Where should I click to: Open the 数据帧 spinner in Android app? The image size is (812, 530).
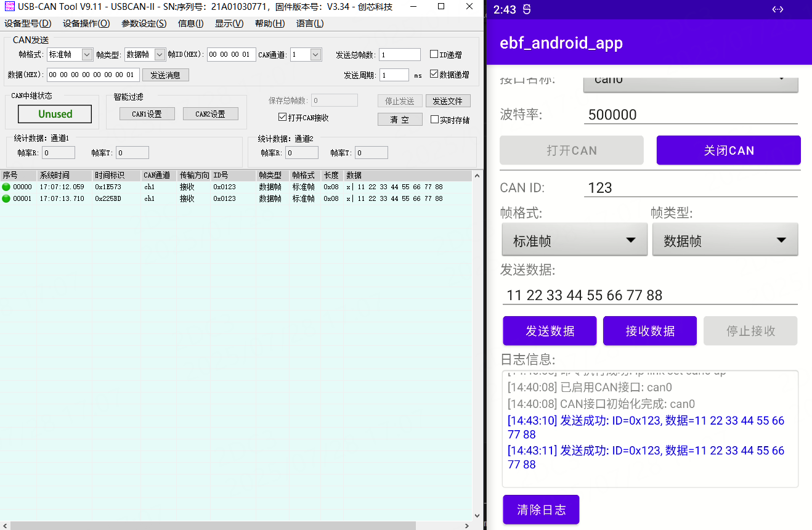coord(725,240)
